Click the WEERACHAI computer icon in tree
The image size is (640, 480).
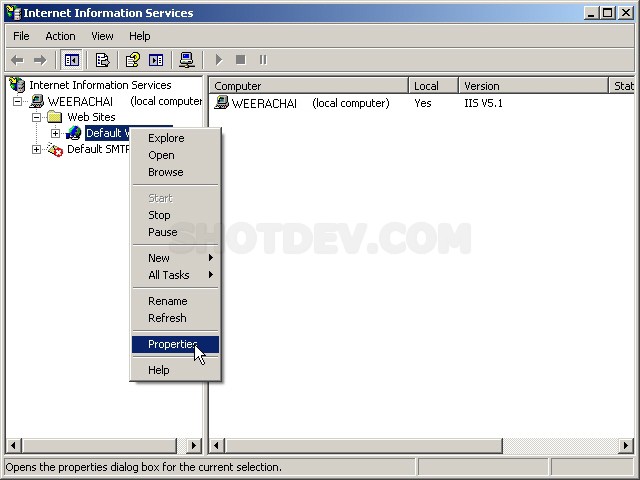37,101
